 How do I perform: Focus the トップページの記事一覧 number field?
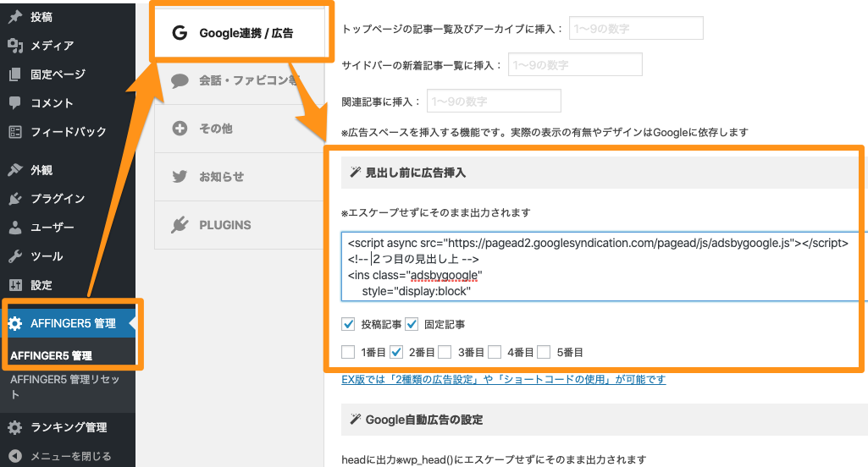click(x=636, y=28)
